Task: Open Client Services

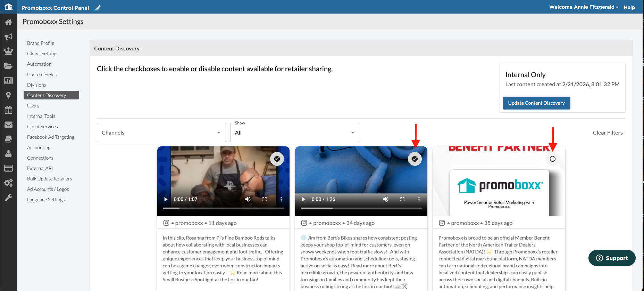Action: tap(42, 127)
